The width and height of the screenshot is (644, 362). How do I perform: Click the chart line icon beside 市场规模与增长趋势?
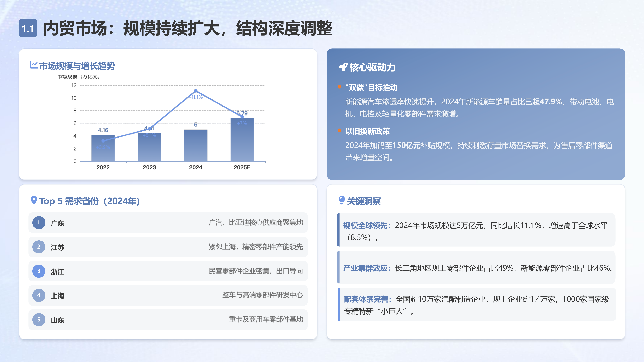[x=33, y=65]
